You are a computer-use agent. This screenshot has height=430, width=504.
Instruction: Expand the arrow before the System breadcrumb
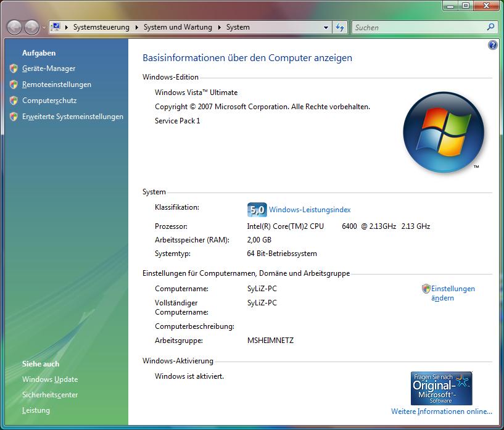click(x=220, y=27)
